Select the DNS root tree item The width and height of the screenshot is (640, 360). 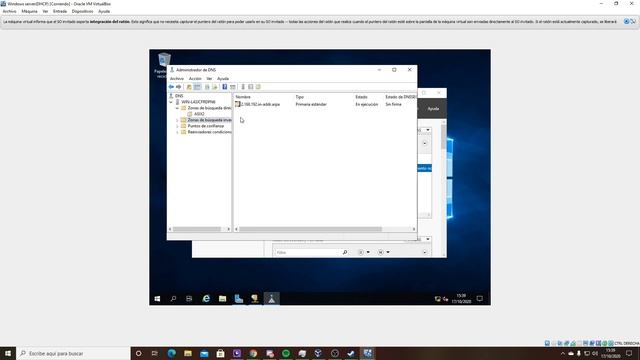[x=179, y=96]
